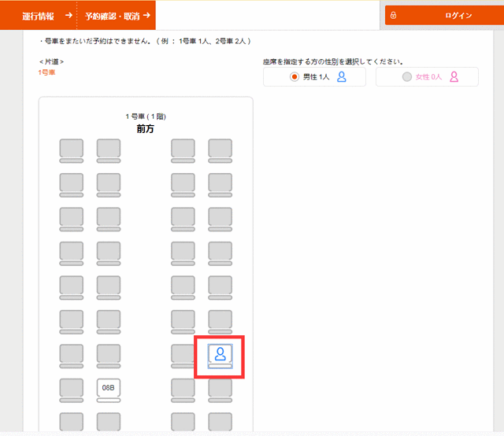
Task: Click the arrow next to 予約確認・取消
Action: 146,15
